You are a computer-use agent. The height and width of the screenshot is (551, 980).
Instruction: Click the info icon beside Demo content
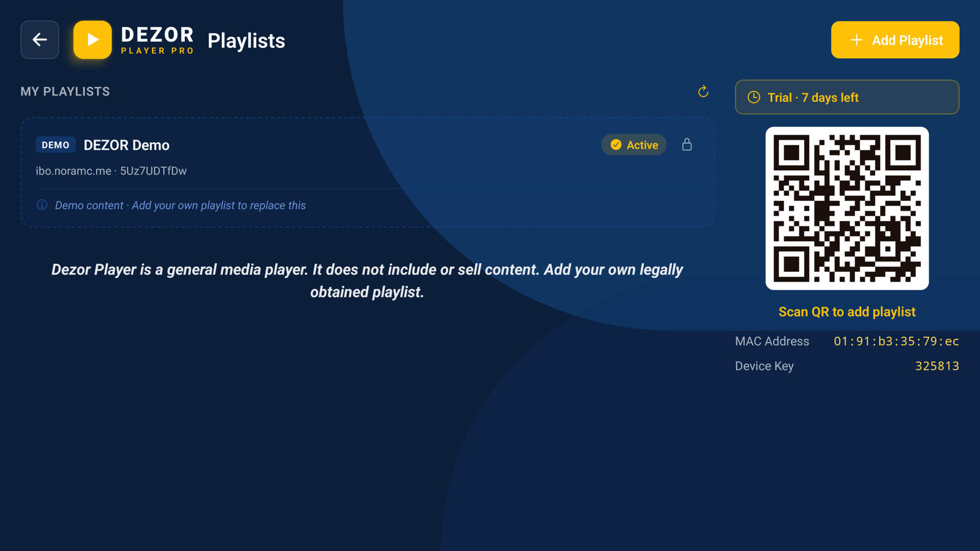click(42, 204)
